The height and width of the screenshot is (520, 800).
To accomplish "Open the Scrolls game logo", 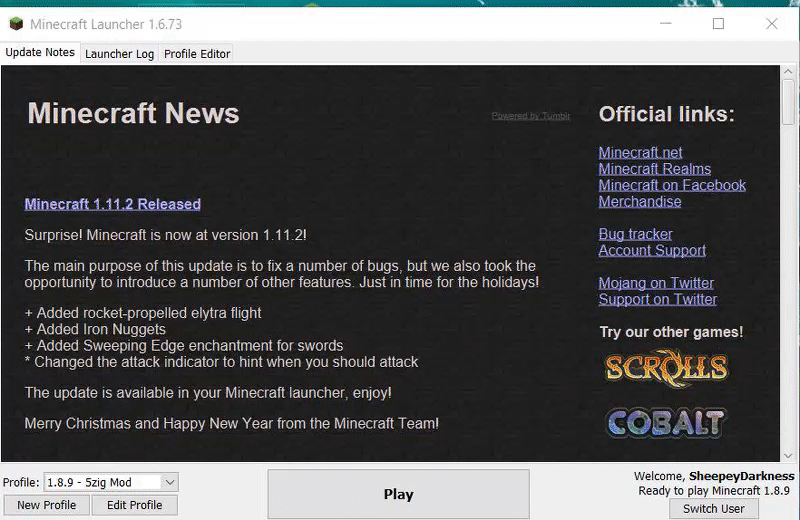I will click(666, 368).
